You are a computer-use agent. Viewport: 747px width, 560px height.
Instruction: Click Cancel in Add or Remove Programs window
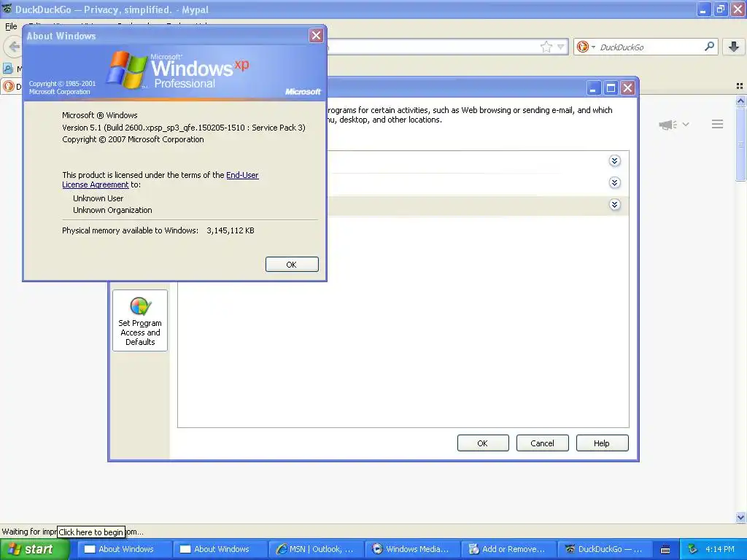click(542, 443)
